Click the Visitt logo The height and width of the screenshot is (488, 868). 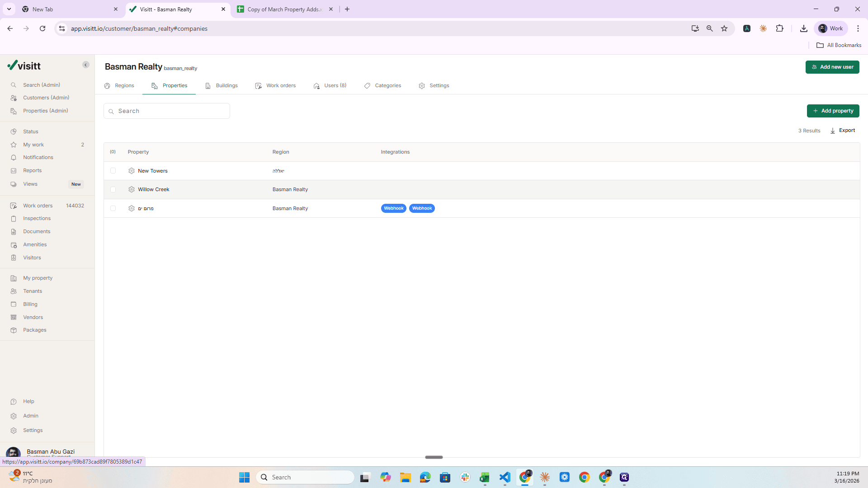(24, 66)
